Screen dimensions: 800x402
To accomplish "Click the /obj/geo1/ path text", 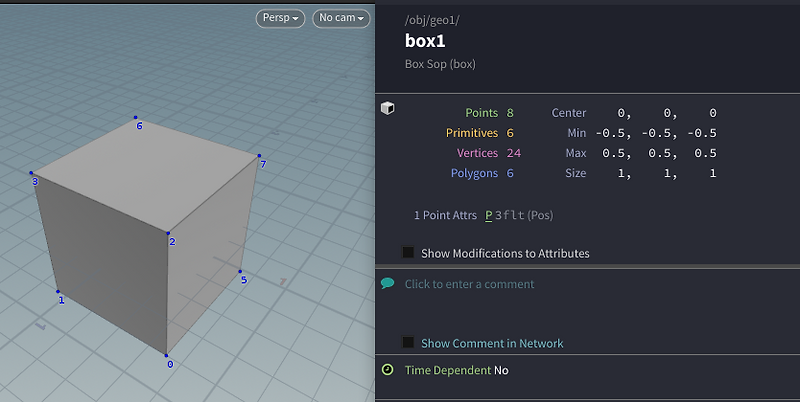I will [x=432, y=20].
